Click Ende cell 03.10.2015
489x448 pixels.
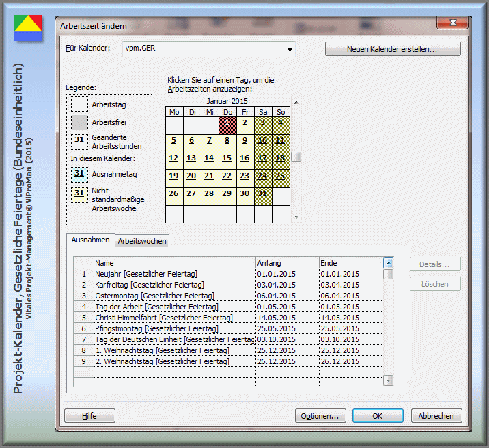coord(351,339)
